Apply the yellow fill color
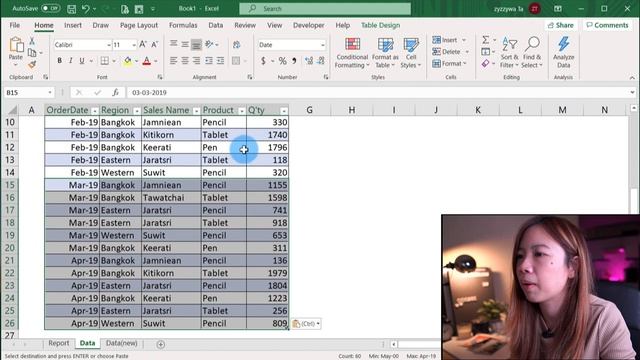This screenshot has width=640, height=360. (x=128, y=61)
